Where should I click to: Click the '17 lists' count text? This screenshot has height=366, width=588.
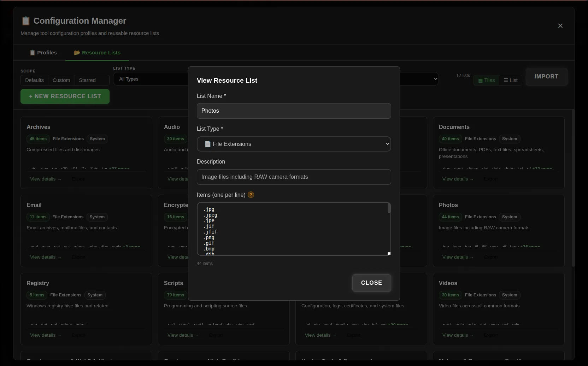463,76
